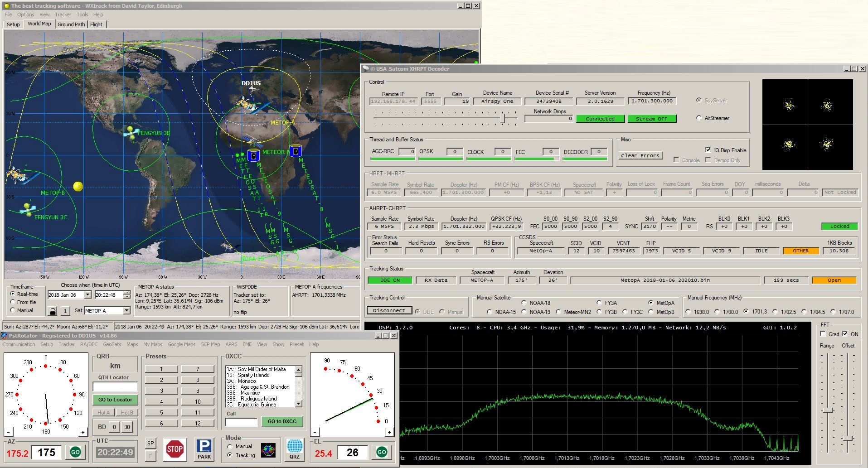868x468 pixels.
Task: Select the NOAA-19 manual satellite radio button
Action: click(x=524, y=312)
